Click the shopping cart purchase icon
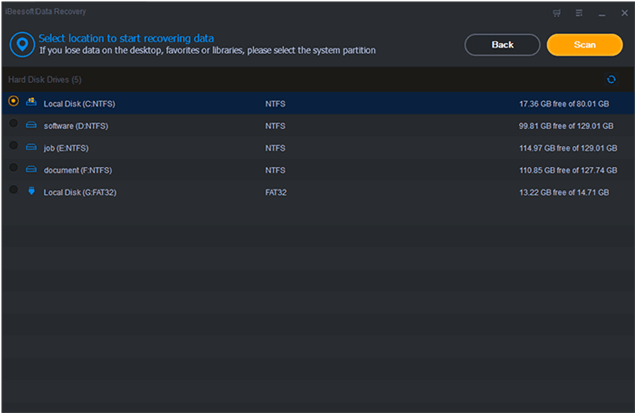The width and height of the screenshot is (636, 414). [x=557, y=13]
